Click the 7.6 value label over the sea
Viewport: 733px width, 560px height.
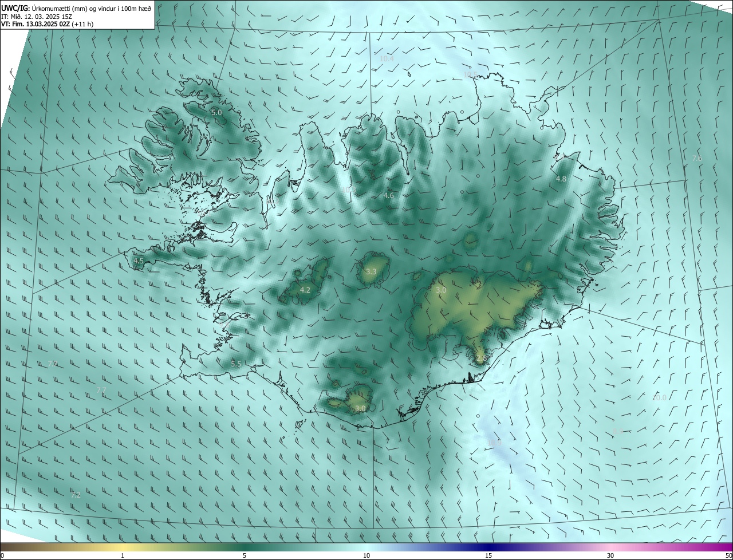[697, 158]
